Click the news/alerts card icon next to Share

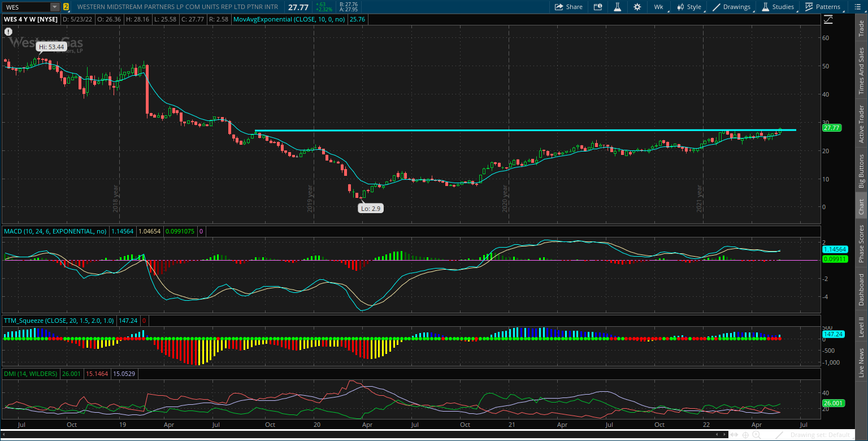click(x=598, y=7)
